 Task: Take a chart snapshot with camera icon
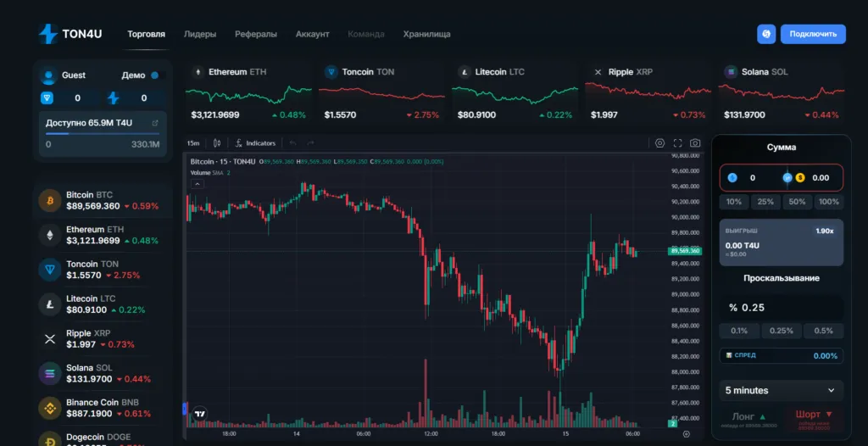pyautogui.click(x=695, y=143)
